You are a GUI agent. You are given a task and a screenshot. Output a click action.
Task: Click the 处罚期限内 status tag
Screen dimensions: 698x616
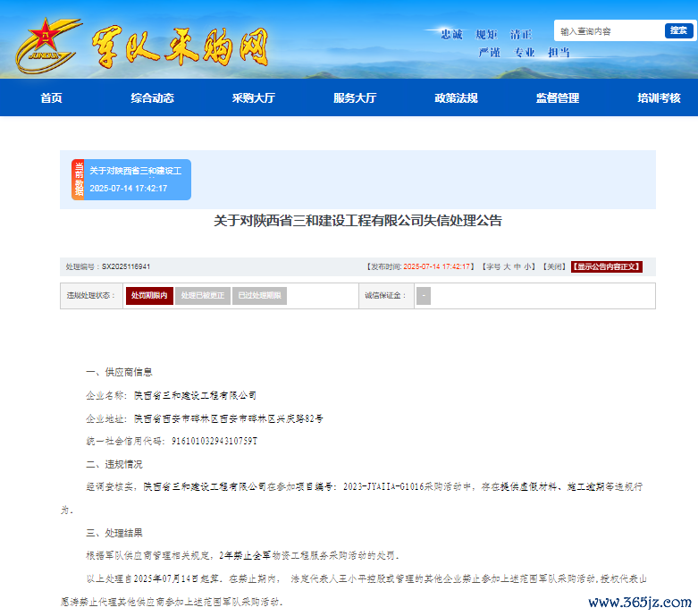click(149, 296)
